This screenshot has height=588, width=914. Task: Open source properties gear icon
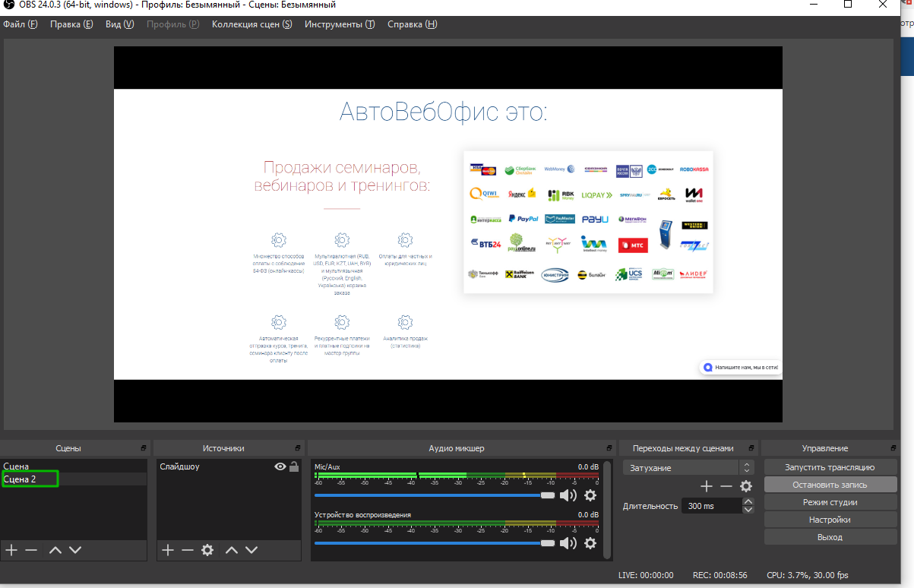[207, 550]
